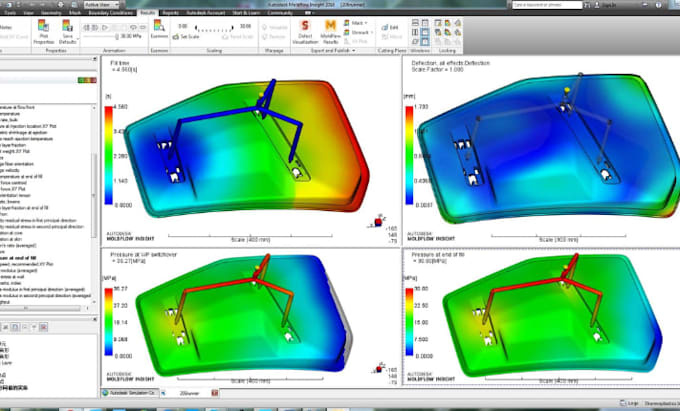
Task: Adjust the scaling range slider
Action: (214, 28)
